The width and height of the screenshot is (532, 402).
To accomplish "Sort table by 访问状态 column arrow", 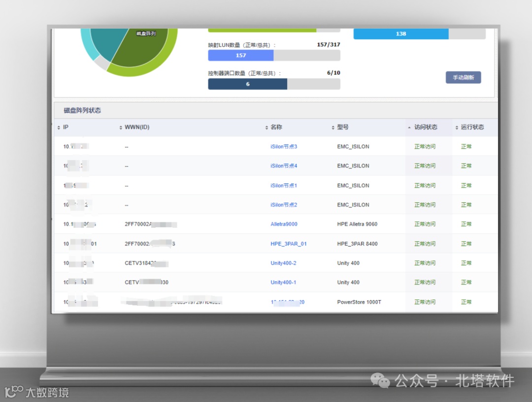I will click(x=409, y=127).
